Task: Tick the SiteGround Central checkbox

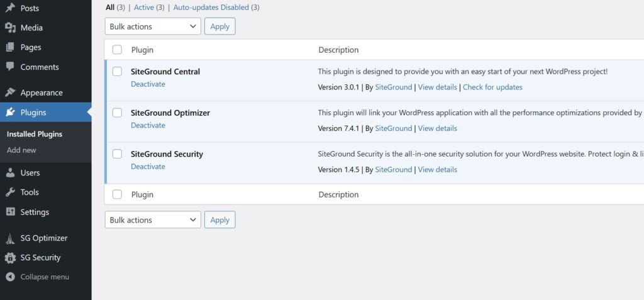Action: pyautogui.click(x=117, y=72)
